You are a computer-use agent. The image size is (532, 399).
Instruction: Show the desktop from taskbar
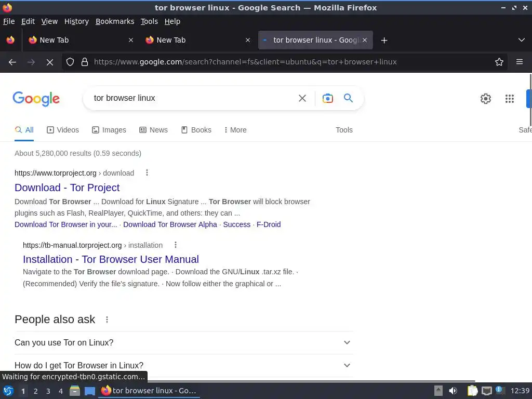tap(89, 391)
